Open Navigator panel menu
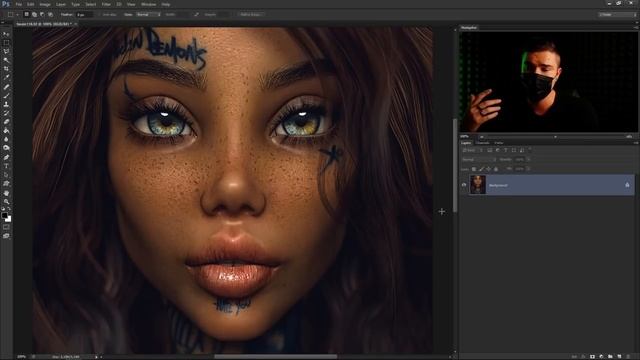640x360 pixels. 636,28
